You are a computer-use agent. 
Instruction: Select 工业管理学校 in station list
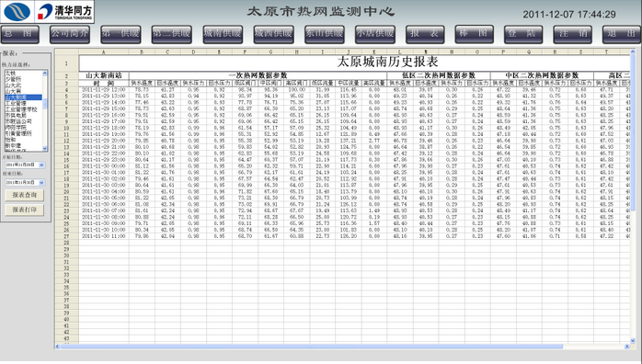tap(21, 109)
